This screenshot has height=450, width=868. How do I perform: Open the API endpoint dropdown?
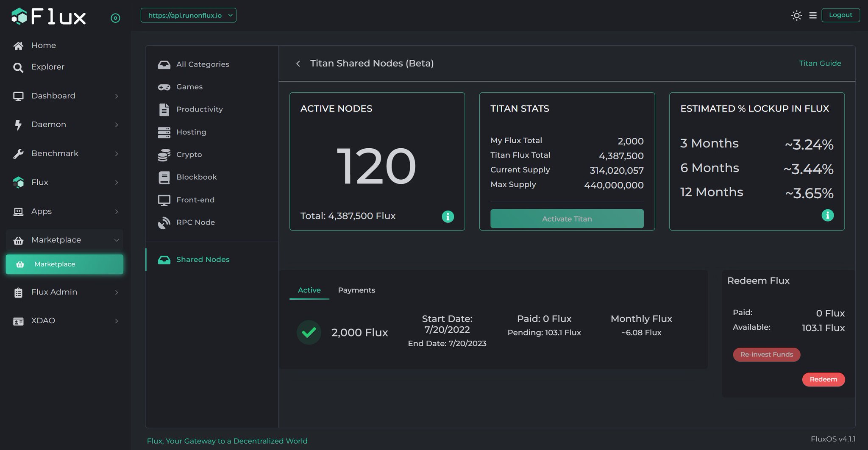188,15
